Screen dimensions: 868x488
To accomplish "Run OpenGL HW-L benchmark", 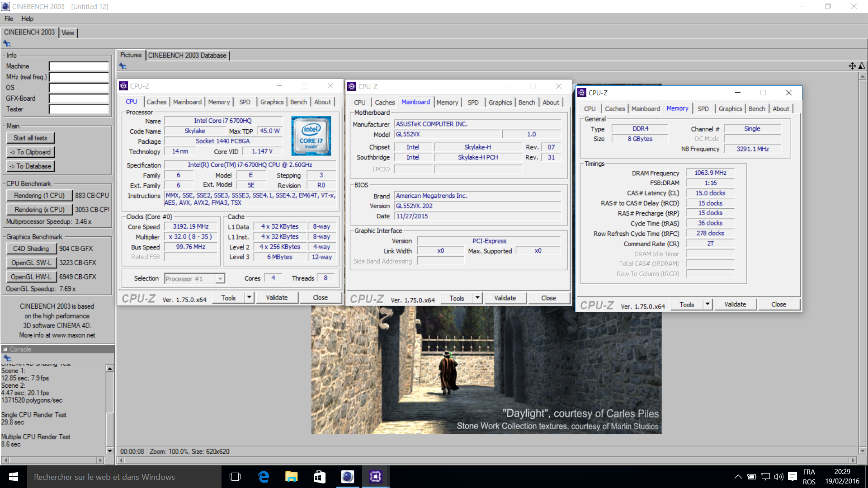I will [31, 277].
